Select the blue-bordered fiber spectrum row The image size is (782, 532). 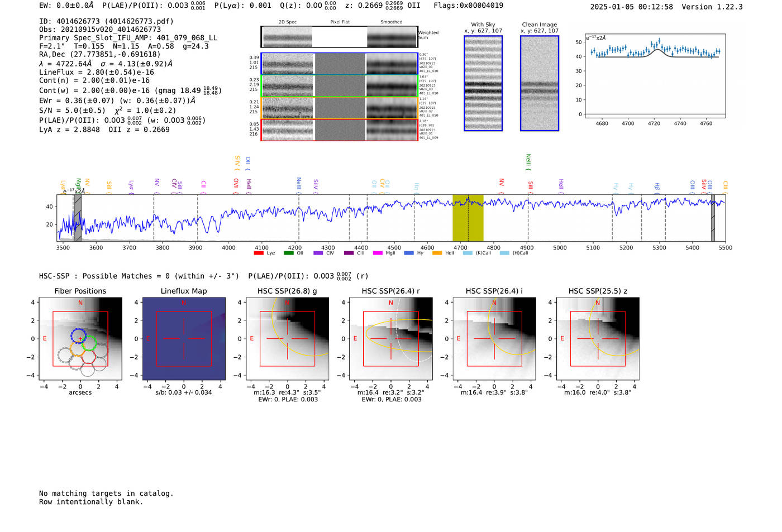(339, 64)
